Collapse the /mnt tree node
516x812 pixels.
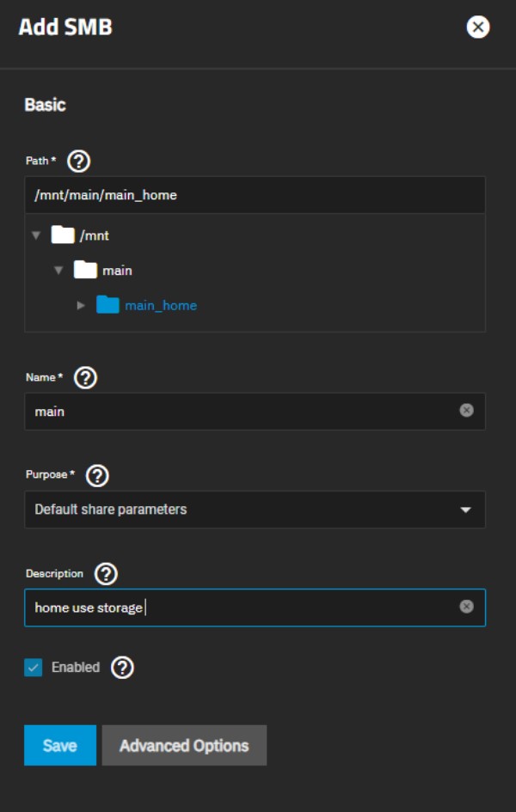36,235
